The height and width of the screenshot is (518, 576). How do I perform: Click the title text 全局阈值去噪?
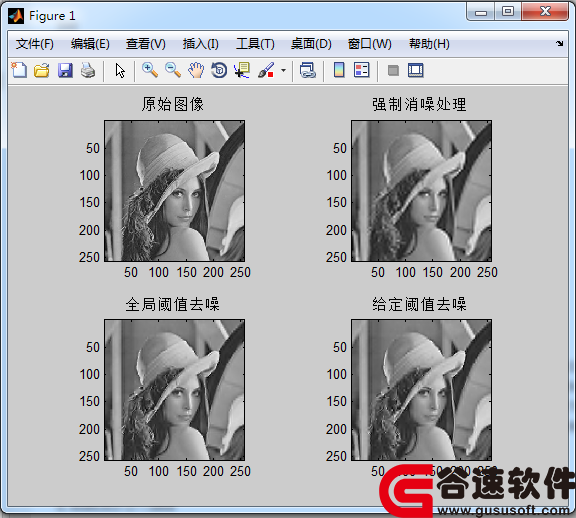point(172,304)
